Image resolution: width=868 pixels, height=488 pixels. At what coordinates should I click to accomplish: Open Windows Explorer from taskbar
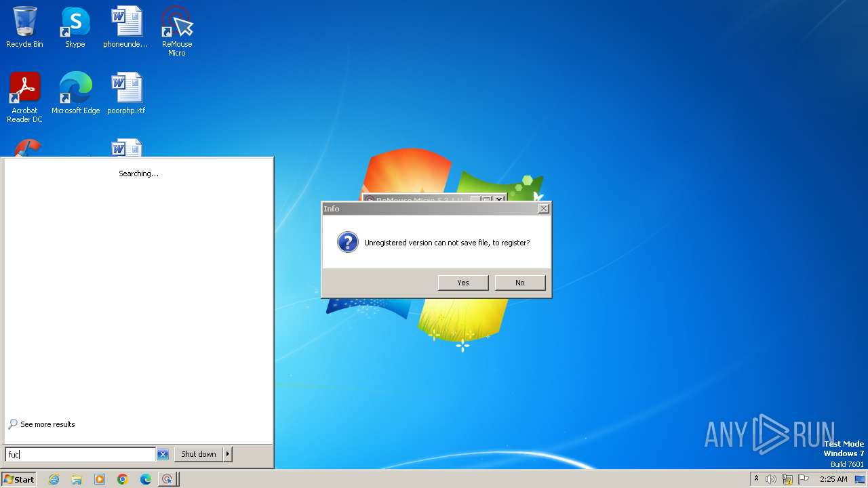(x=77, y=479)
